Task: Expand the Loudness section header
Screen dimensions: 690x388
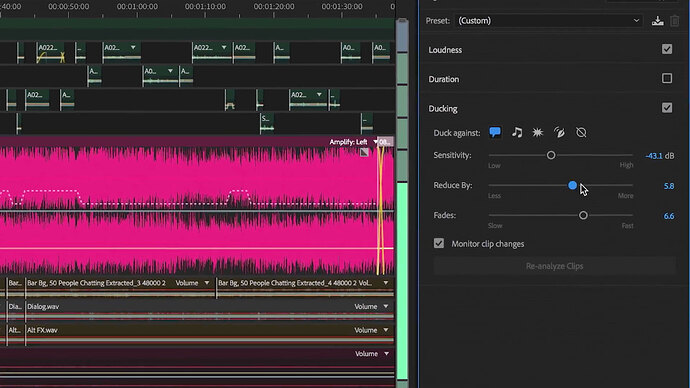Action: [445, 50]
